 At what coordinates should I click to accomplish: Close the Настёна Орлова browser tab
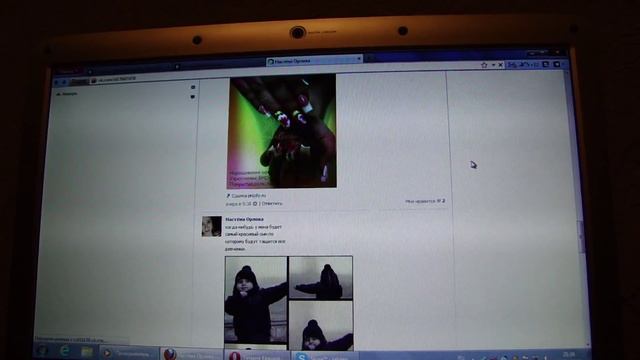click(x=359, y=59)
